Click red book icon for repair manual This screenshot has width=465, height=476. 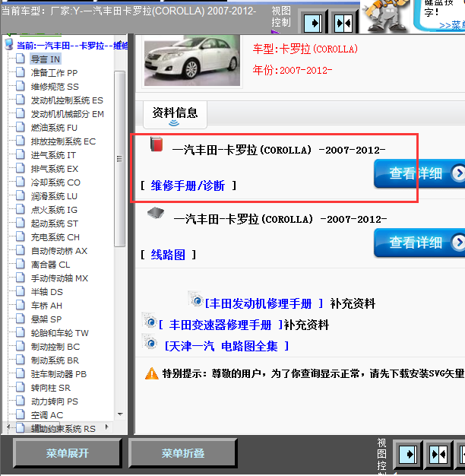[x=157, y=144]
